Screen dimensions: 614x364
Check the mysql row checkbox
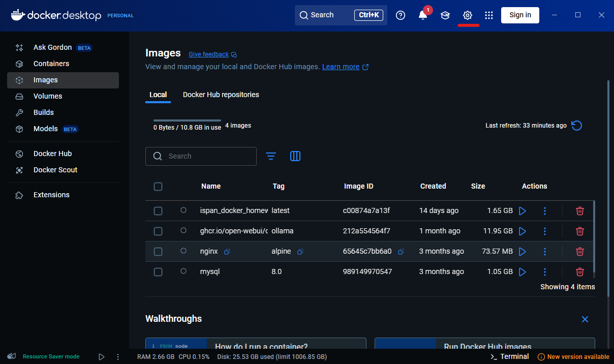click(x=158, y=272)
